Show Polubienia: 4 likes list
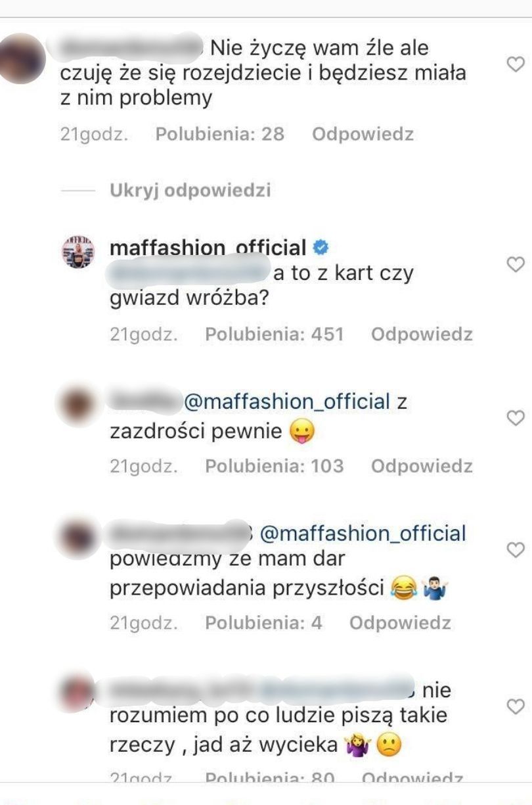 (263, 623)
